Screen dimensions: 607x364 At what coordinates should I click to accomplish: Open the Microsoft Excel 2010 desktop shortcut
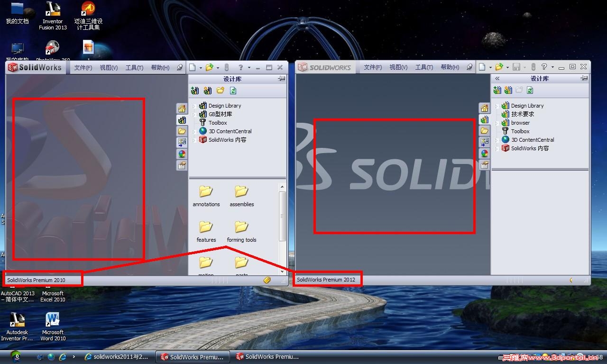[53, 296]
